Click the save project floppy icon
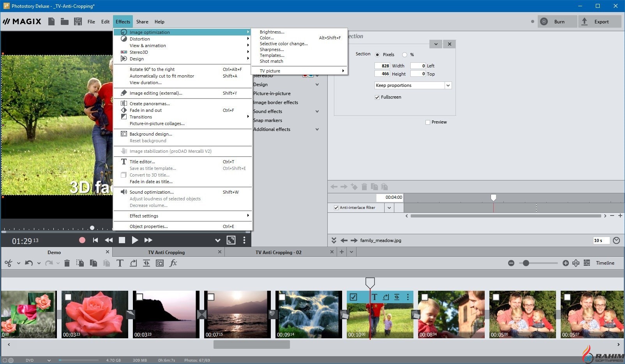The width and height of the screenshot is (625, 364). click(78, 21)
